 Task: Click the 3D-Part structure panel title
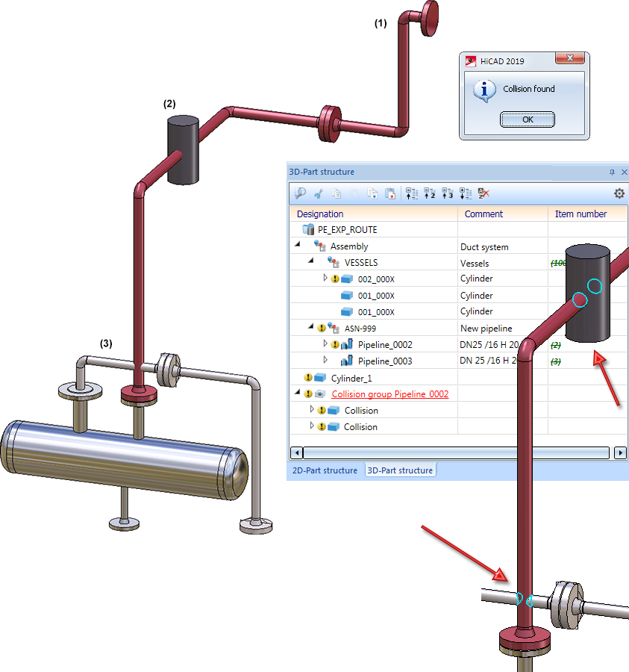(322, 172)
